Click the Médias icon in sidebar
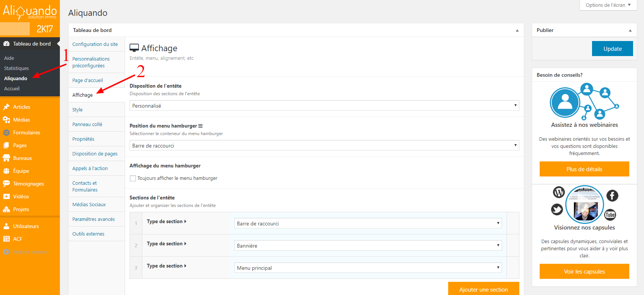Viewport: 644px width, 295px height. (6, 120)
